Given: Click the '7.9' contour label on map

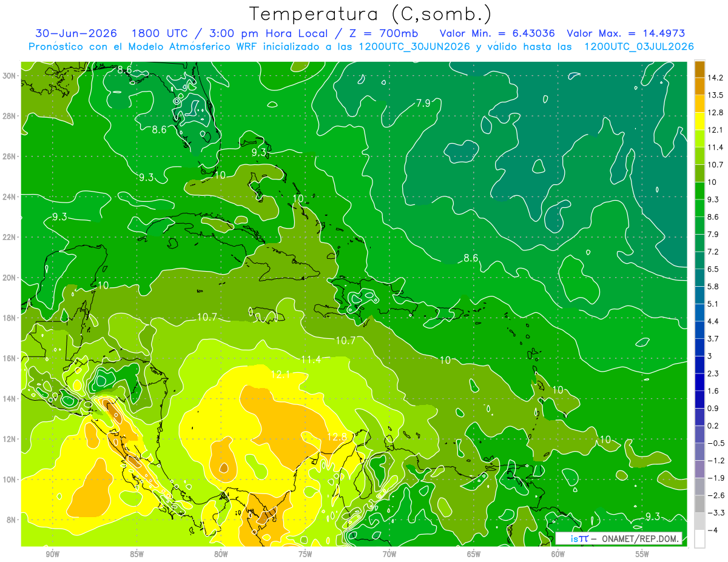Looking at the screenshot, I should click(423, 103).
